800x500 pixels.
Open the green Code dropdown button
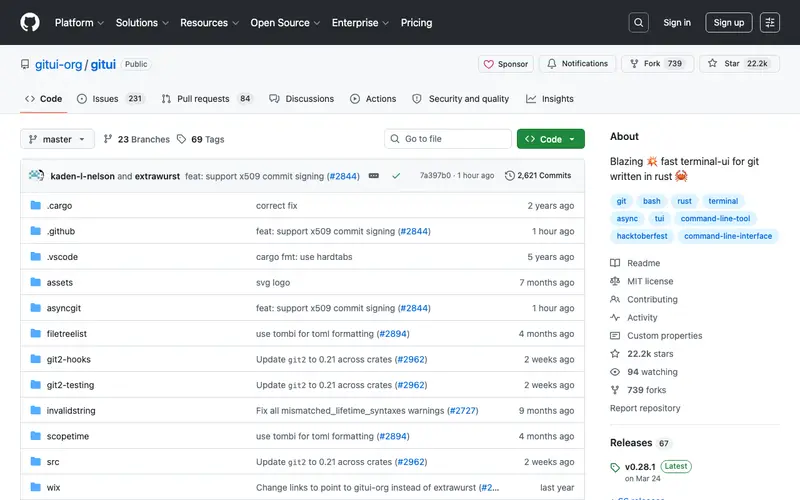tap(551, 139)
